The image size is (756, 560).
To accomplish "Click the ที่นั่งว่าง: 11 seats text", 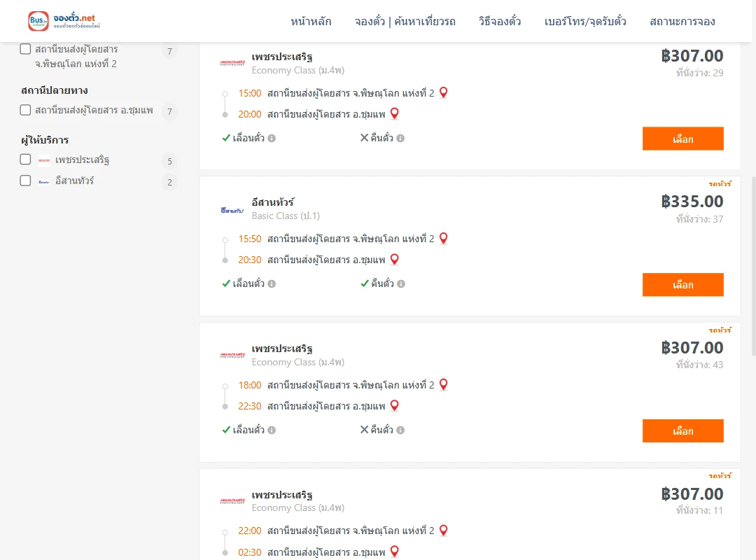I will tap(699, 510).
